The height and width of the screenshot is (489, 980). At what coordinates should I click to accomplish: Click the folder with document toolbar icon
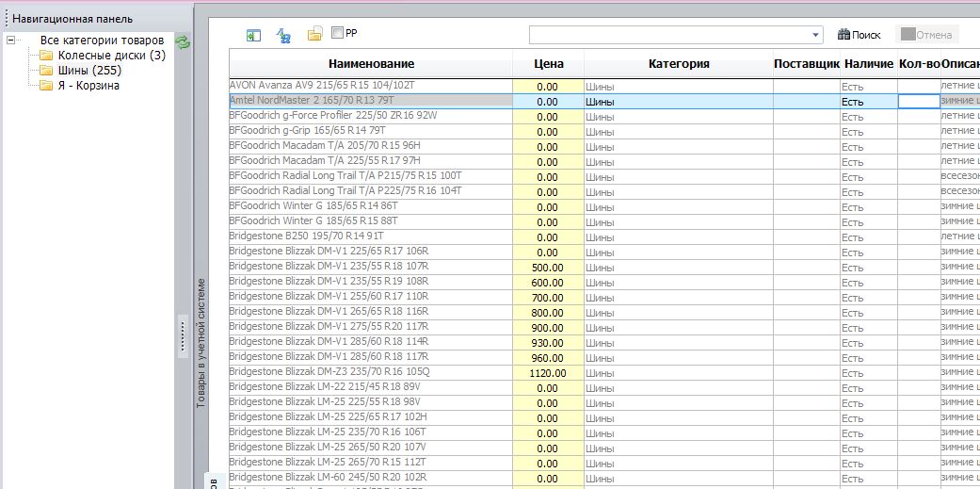pos(314,35)
